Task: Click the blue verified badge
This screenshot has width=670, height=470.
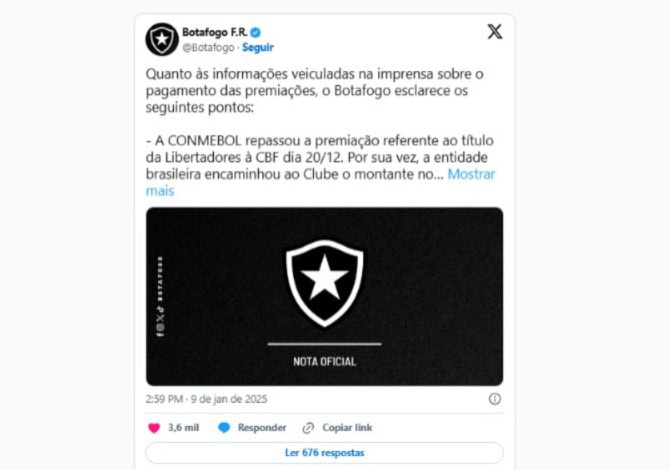Action: [256, 32]
